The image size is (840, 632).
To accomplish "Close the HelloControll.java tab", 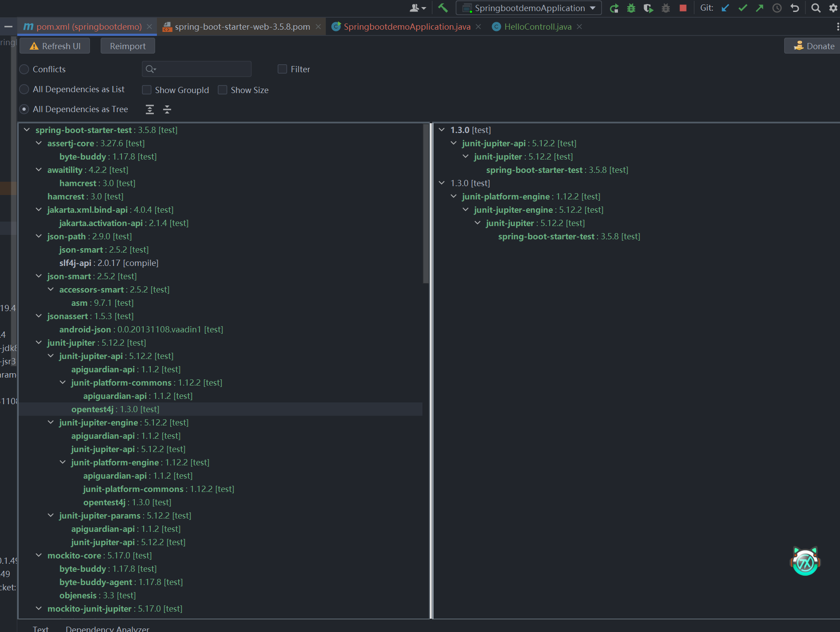I will click(579, 27).
